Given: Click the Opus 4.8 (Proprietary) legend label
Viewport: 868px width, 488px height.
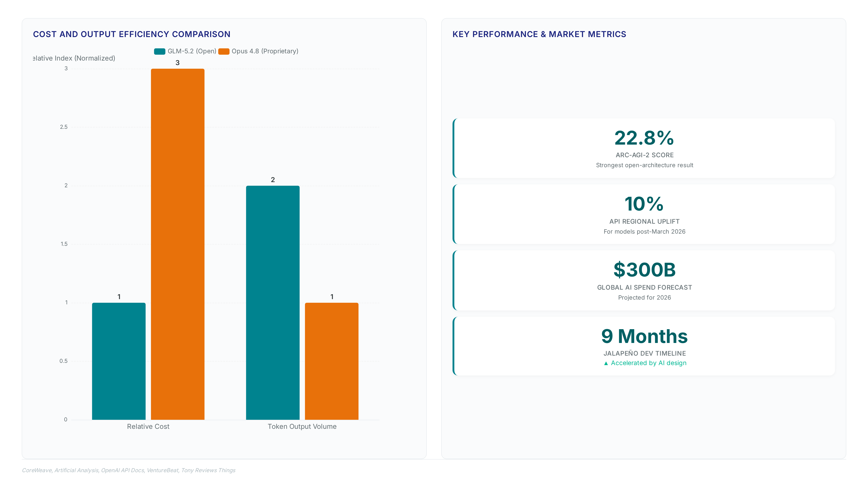Looking at the screenshot, I should coord(265,51).
